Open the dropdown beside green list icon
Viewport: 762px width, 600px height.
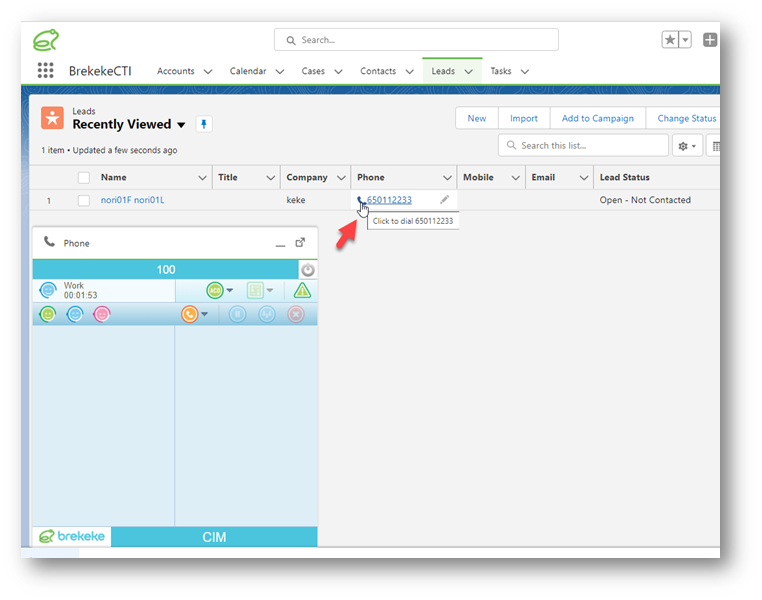270,291
